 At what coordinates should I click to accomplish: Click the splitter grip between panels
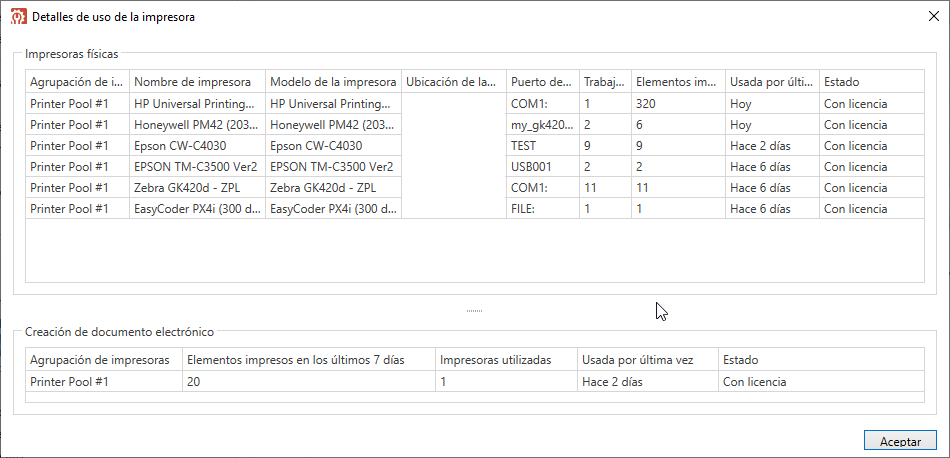tap(474, 311)
